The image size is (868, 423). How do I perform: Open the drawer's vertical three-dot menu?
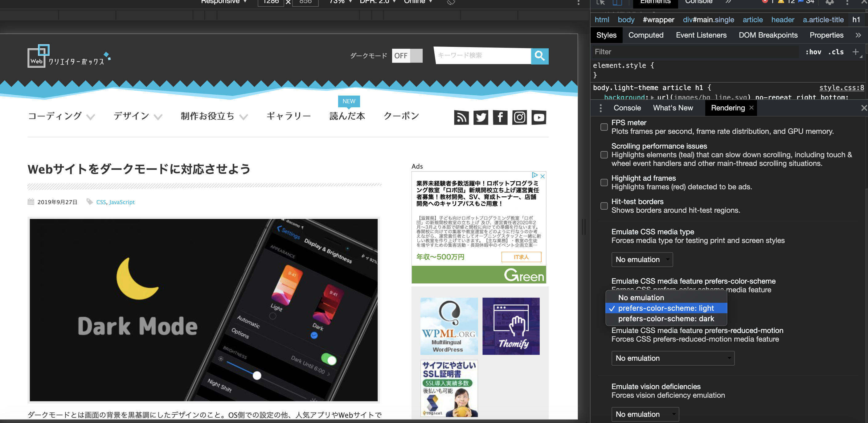click(x=600, y=108)
